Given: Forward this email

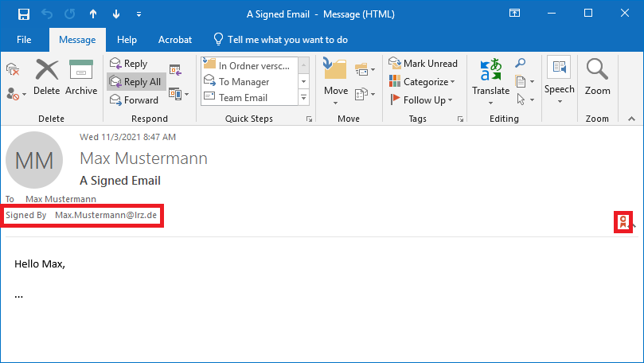Looking at the screenshot, I should 134,100.
